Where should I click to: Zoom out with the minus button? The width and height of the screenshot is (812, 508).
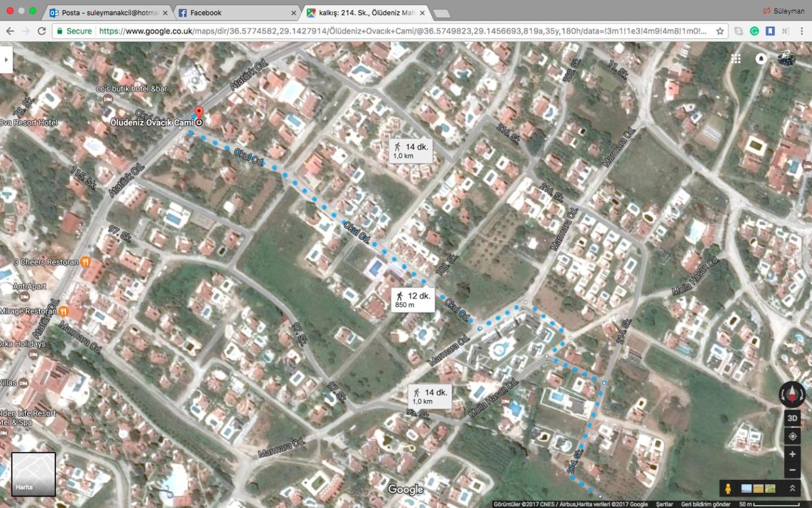792,470
